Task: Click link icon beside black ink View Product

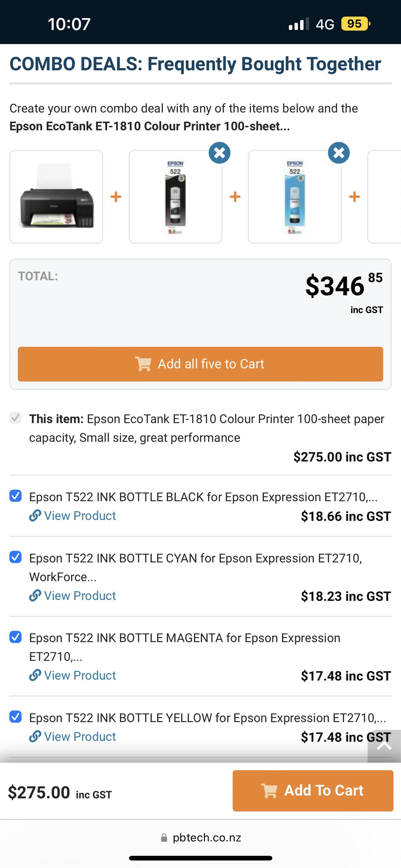Action: click(35, 516)
